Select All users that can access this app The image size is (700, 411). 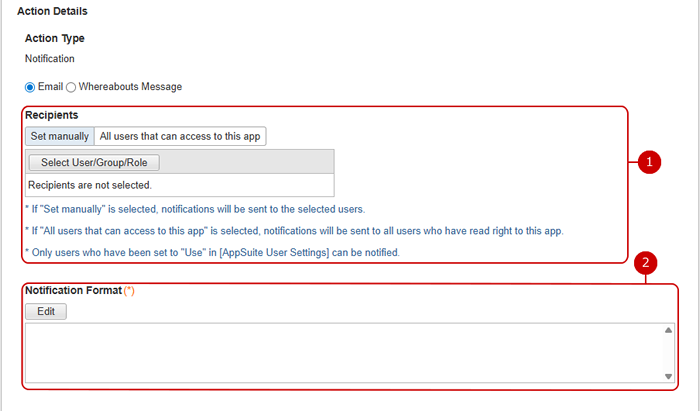pos(181,136)
